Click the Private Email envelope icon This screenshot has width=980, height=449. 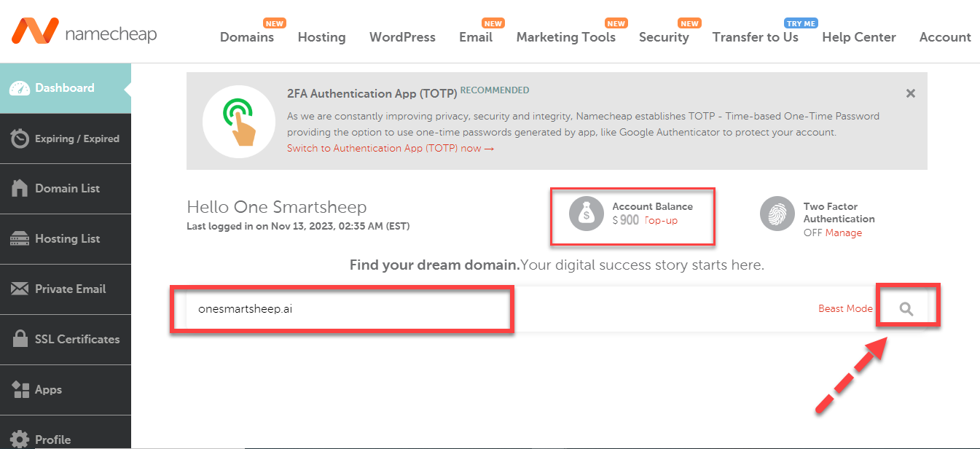(20, 289)
